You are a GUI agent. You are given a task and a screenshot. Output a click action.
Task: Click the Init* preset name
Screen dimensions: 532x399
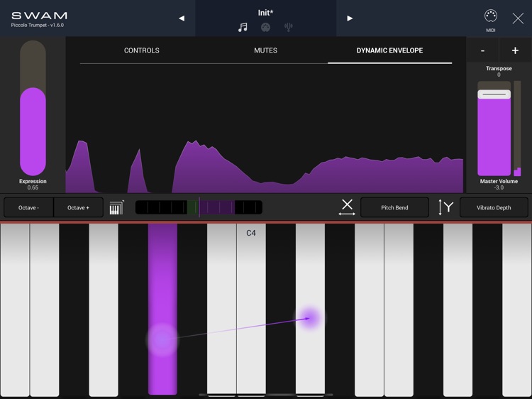tap(265, 13)
